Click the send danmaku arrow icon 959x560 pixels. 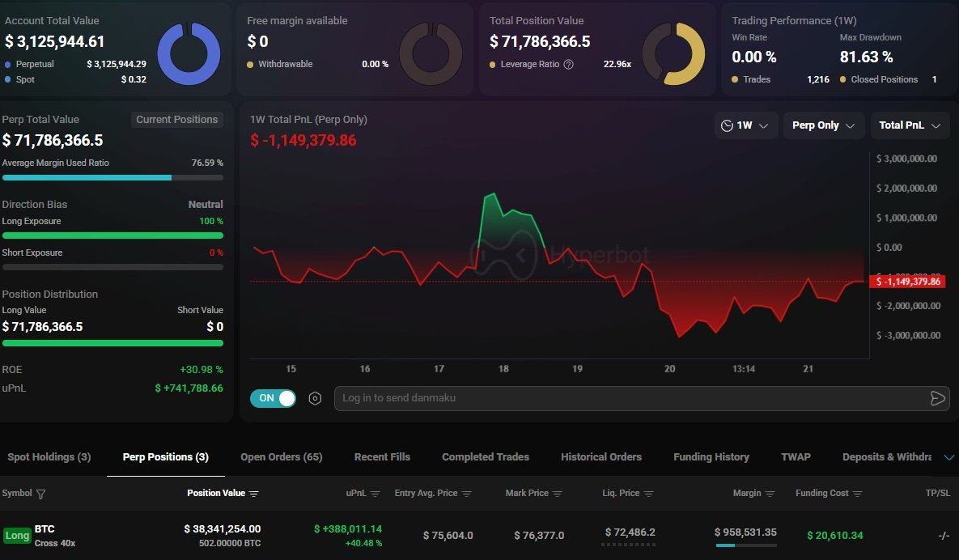937,398
